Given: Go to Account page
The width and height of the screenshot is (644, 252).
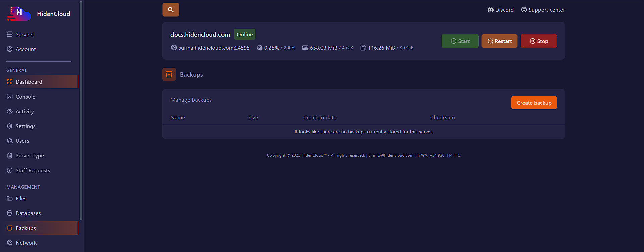Looking at the screenshot, I should coord(26,49).
